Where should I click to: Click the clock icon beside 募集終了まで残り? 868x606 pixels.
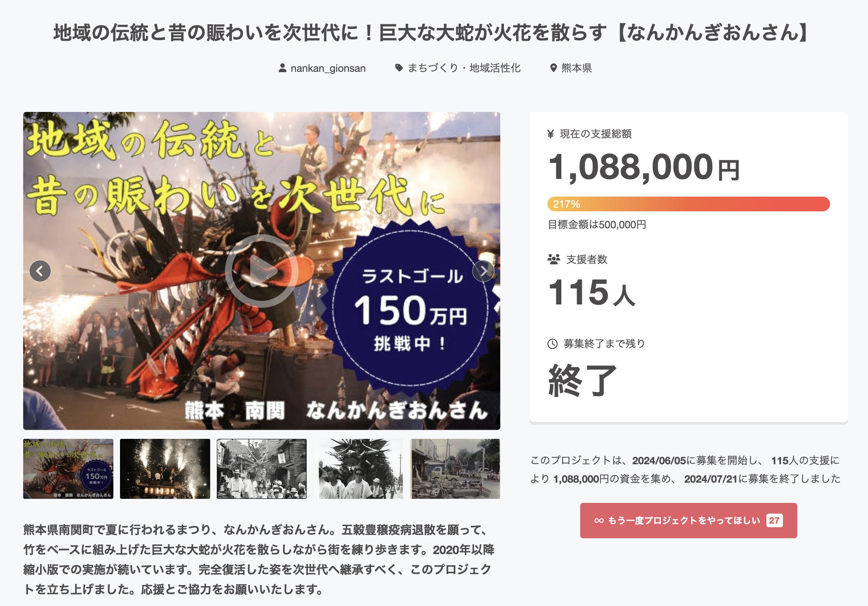(552, 343)
